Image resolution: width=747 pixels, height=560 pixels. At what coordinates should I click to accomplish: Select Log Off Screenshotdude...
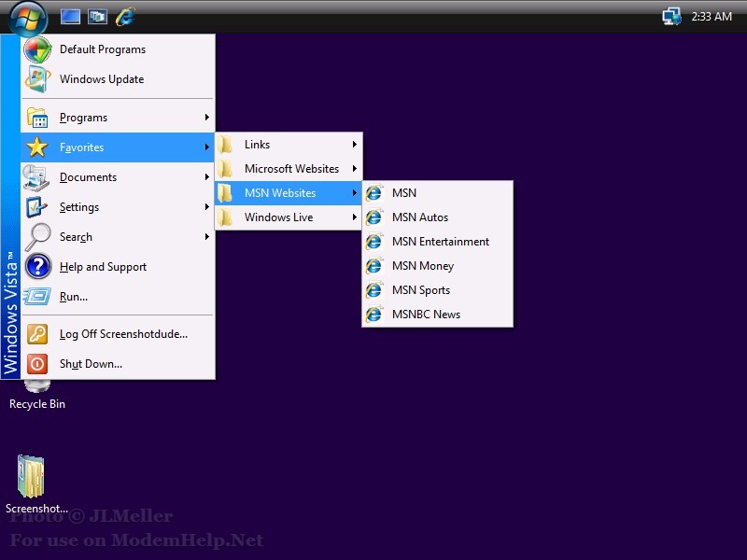tap(118, 334)
